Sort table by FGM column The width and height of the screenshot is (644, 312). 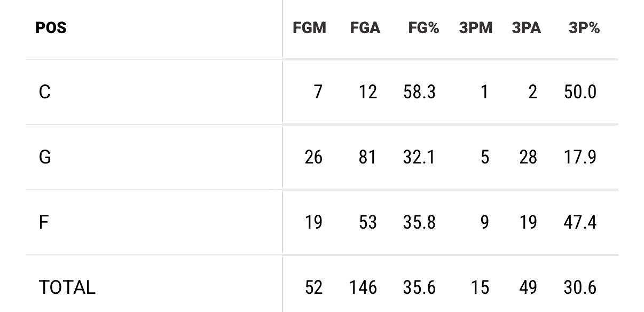point(309,28)
